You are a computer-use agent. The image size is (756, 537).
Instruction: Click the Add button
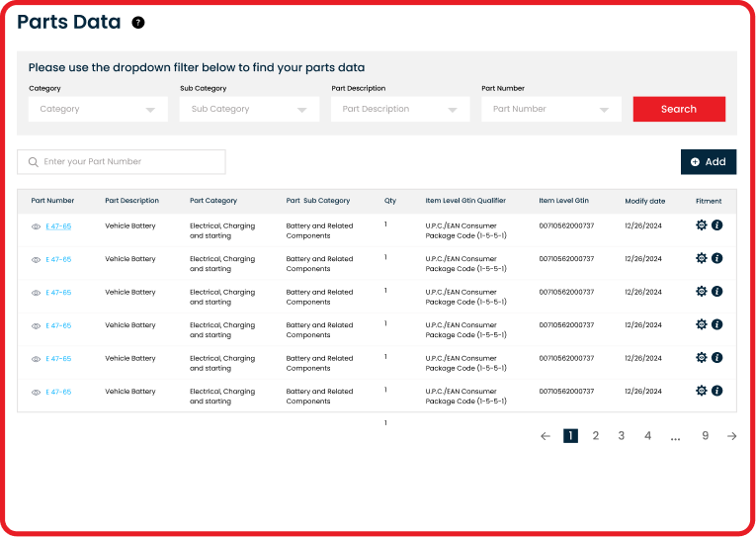tap(709, 161)
